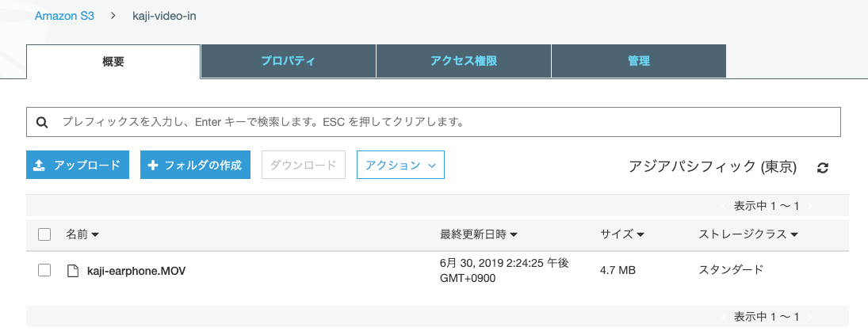Viewport: 868px width, 335px height.
Task: Go to previous page in top pager
Action: coord(723,206)
